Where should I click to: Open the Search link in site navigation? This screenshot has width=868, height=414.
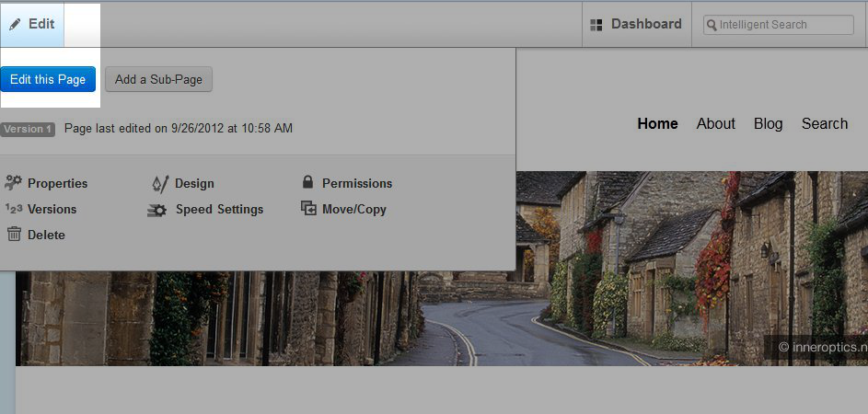pos(824,123)
